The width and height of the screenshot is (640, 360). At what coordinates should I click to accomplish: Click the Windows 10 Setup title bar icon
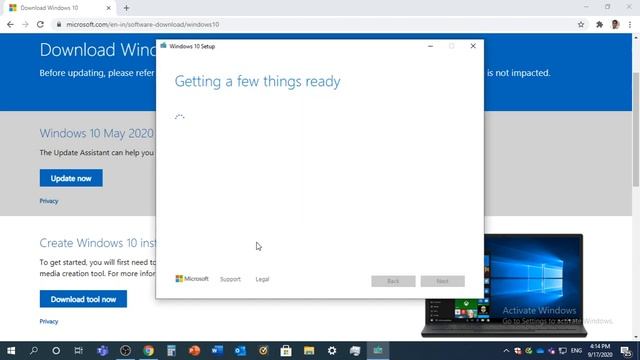pos(164,46)
